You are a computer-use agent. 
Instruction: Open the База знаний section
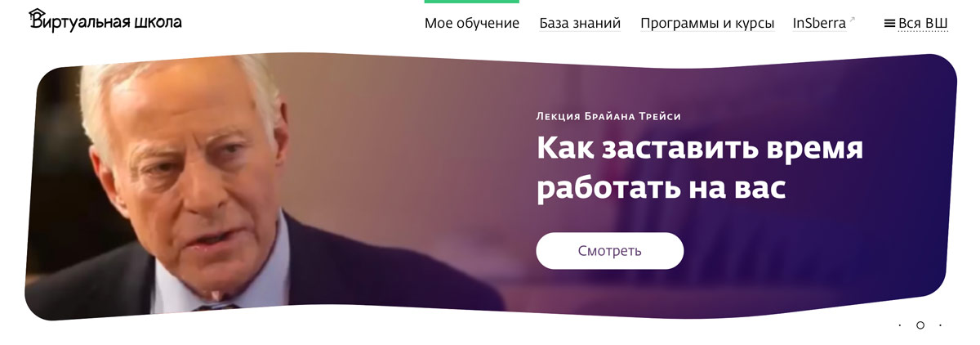pos(580,24)
